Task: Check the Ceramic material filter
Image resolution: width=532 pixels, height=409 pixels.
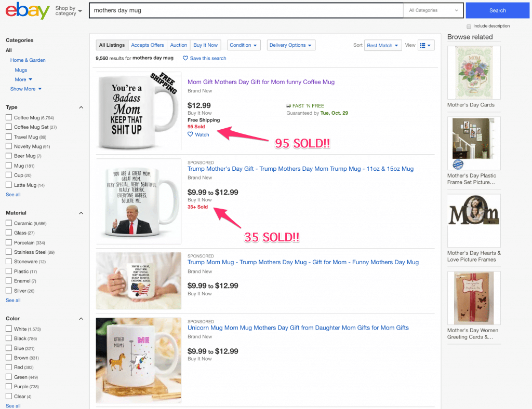Action: point(8,223)
